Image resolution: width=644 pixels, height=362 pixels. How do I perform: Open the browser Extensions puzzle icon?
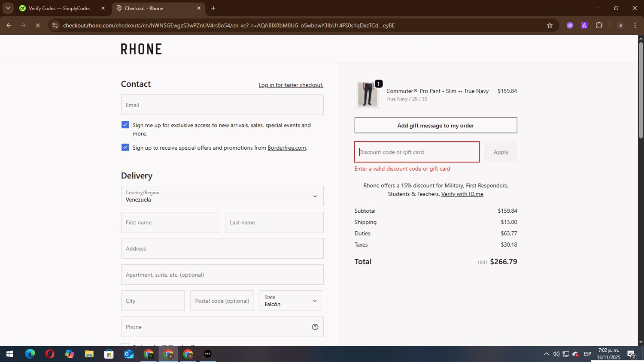tap(599, 25)
